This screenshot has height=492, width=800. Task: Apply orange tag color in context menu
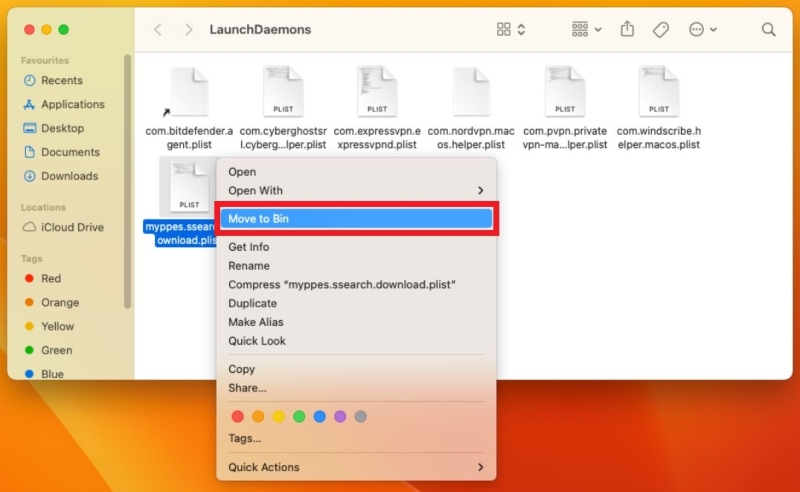click(x=258, y=416)
